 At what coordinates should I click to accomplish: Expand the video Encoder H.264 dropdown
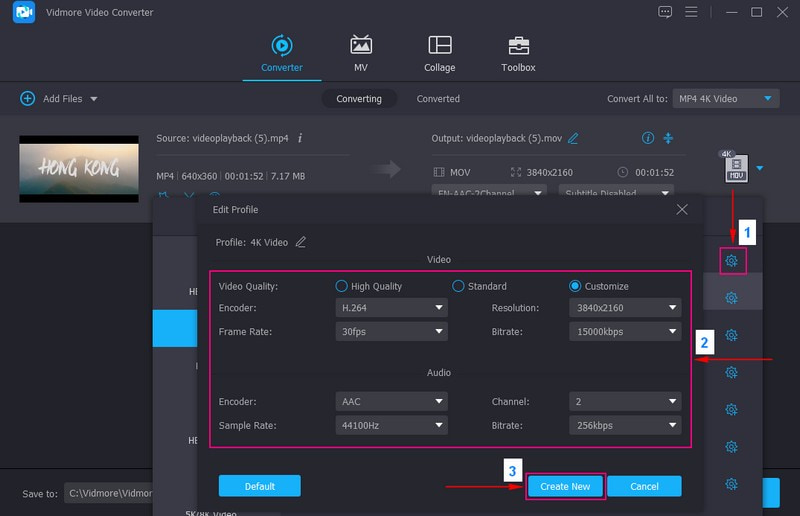pos(391,309)
